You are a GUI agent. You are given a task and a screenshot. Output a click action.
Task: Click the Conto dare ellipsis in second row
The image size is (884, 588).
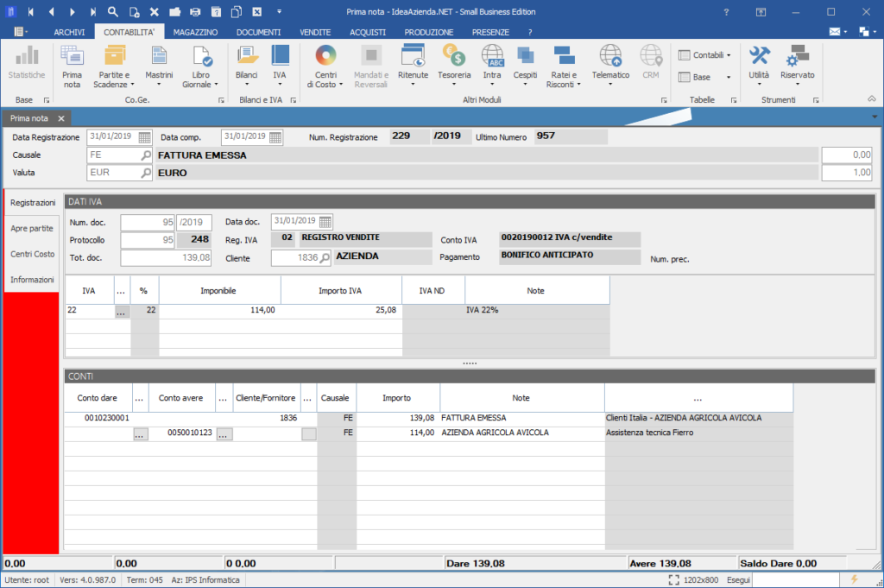(141, 434)
